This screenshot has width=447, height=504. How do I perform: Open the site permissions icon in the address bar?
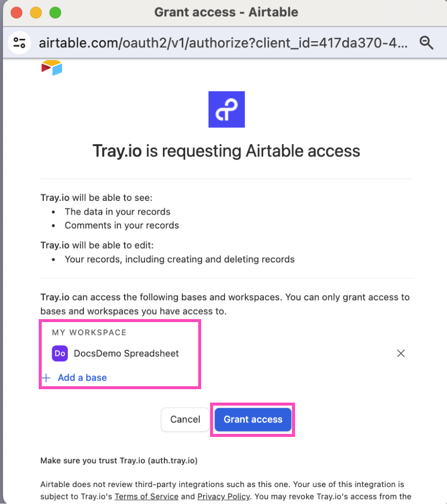(x=19, y=43)
